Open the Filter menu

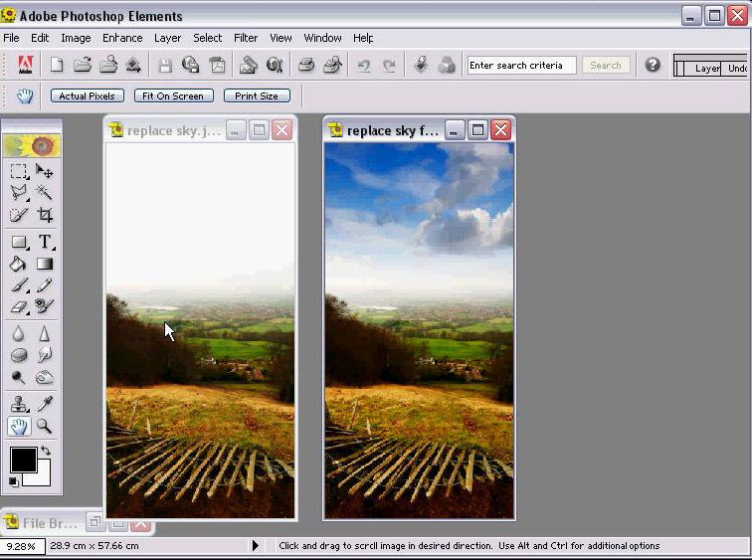[x=246, y=38]
